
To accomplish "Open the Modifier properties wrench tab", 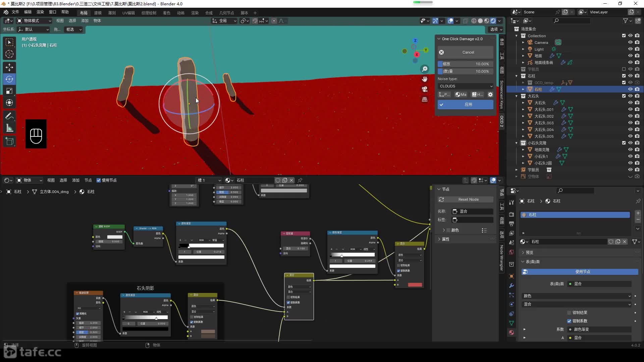I will pos(512,286).
